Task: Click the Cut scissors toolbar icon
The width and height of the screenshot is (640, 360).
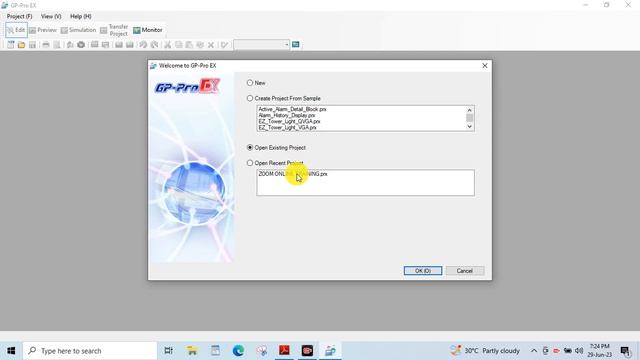Action: [167, 44]
